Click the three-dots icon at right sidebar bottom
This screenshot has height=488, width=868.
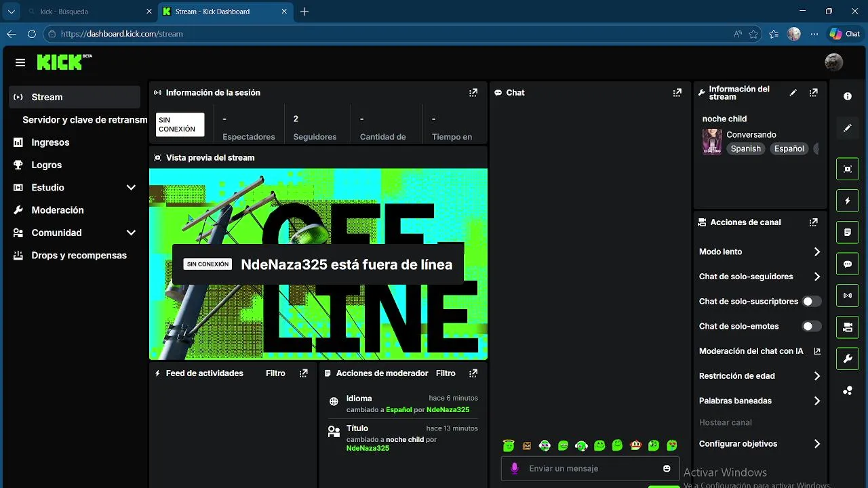pos(848,390)
